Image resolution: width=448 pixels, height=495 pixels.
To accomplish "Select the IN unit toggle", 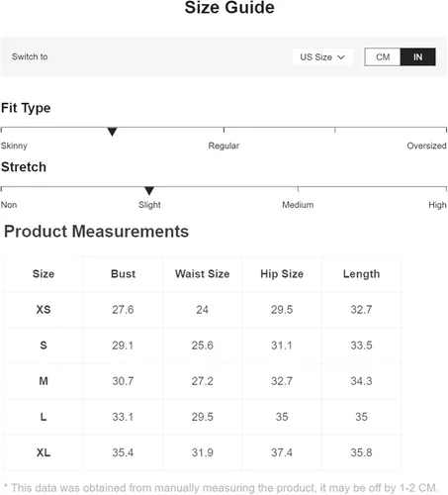I will pos(417,57).
